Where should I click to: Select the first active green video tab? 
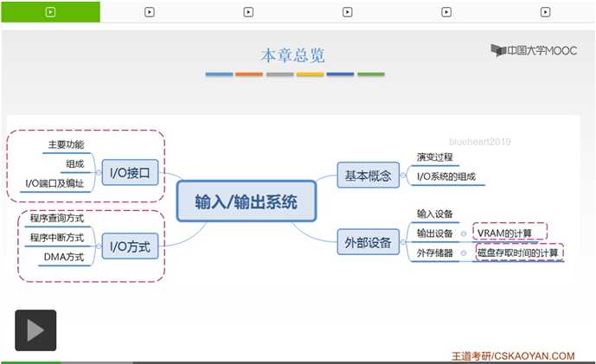pos(50,12)
